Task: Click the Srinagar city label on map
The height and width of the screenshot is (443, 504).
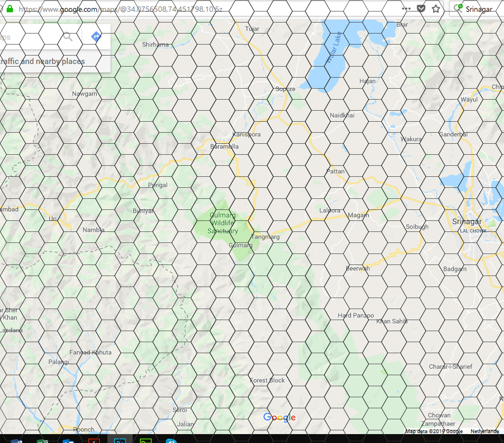Action: [x=467, y=221]
